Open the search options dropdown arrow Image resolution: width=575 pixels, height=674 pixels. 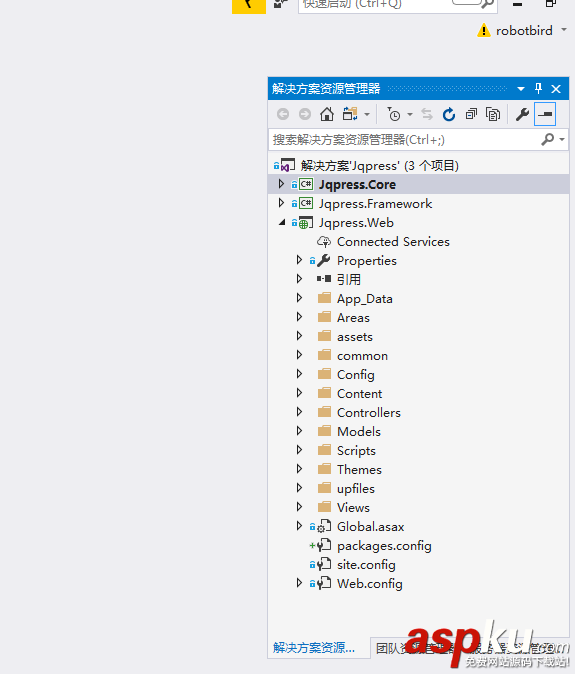tap(562, 140)
